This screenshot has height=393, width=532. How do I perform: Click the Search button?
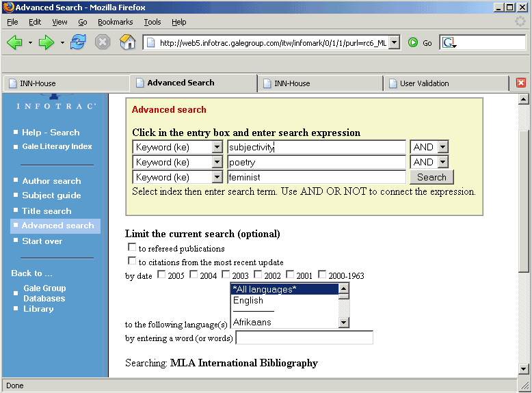431,177
